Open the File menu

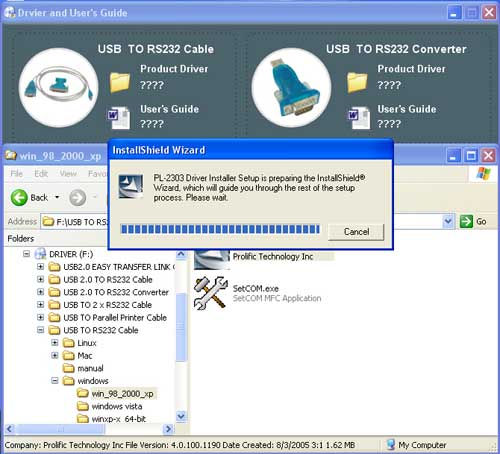pos(17,173)
